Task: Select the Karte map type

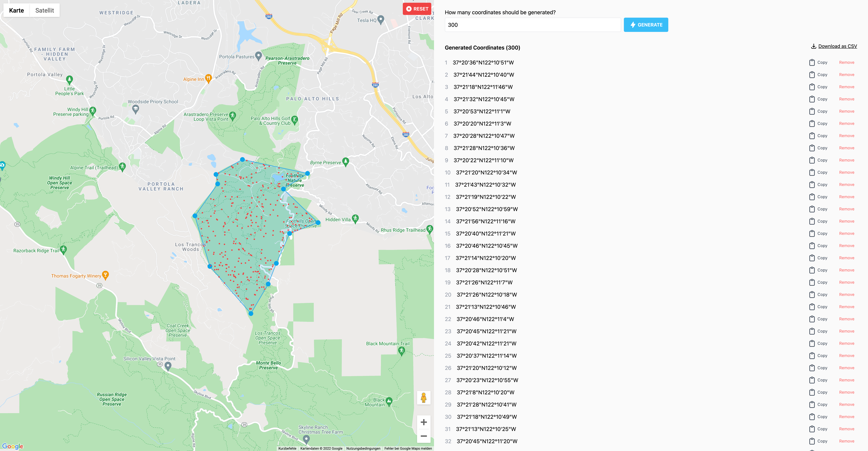Action: [16, 11]
